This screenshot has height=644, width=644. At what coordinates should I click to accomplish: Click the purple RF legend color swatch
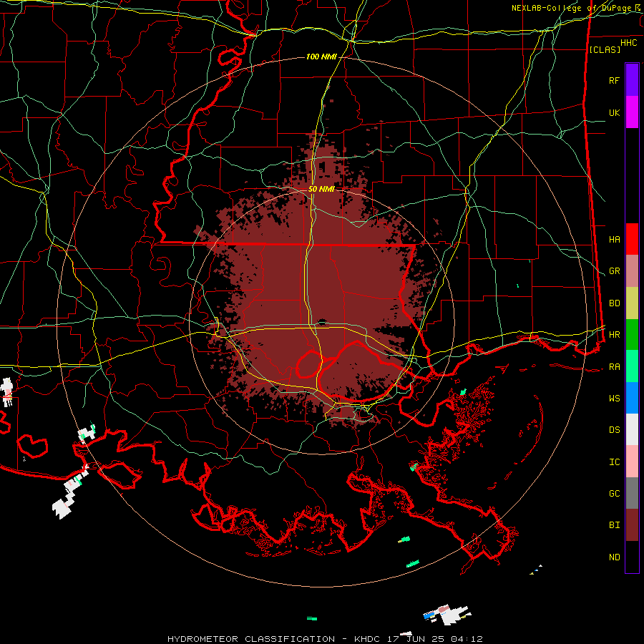tap(632, 80)
